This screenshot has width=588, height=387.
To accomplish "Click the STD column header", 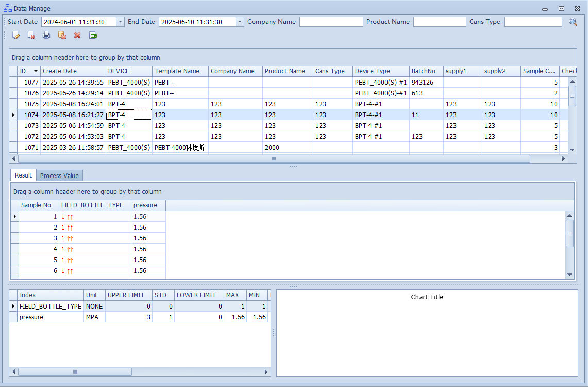I will pyautogui.click(x=163, y=295).
